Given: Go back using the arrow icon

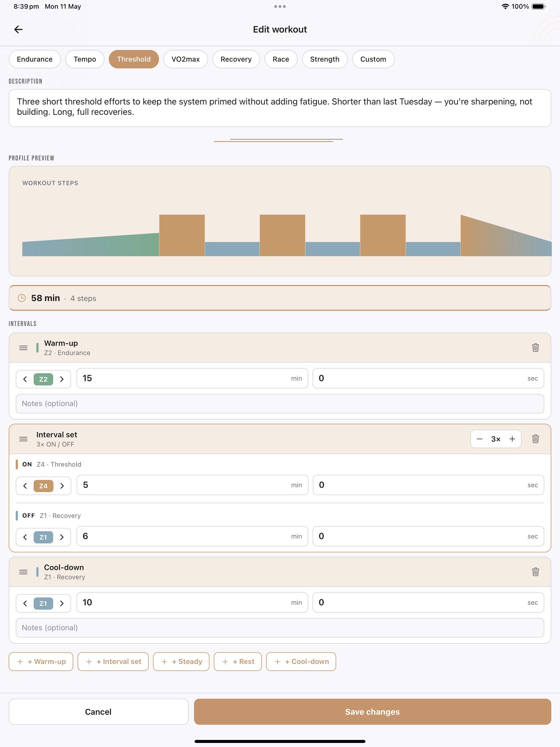Looking at the screenshot, I should (x=18, y=29).
